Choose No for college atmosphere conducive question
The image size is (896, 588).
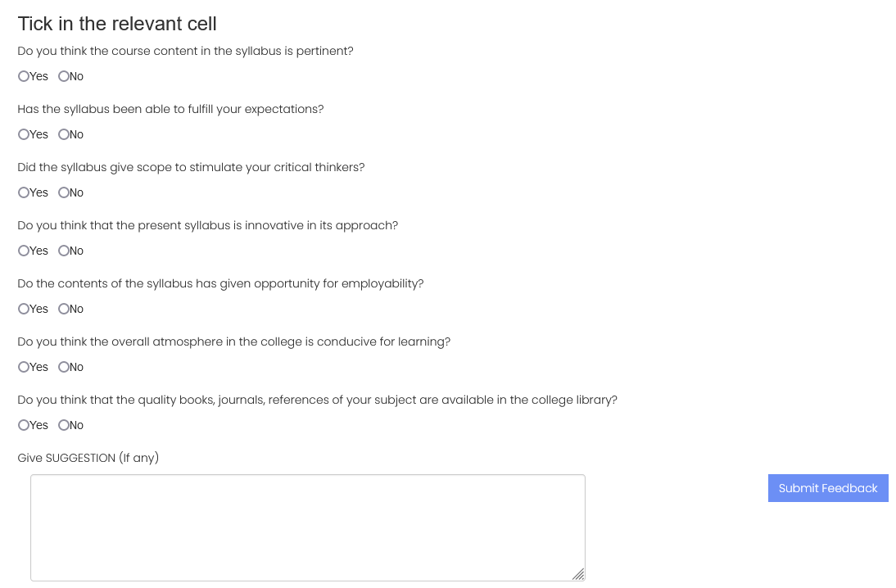tap(63, 367)
